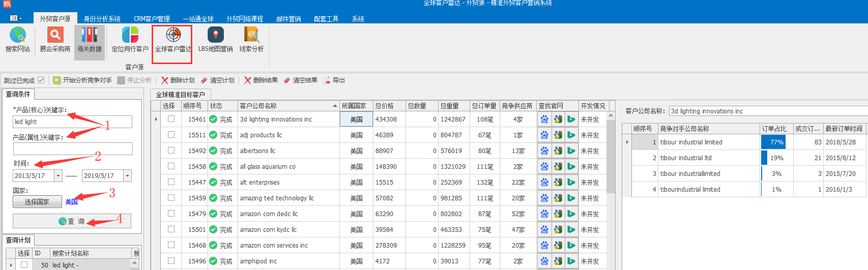Select the 全球精准目标客户 tab

click(180, 95)
